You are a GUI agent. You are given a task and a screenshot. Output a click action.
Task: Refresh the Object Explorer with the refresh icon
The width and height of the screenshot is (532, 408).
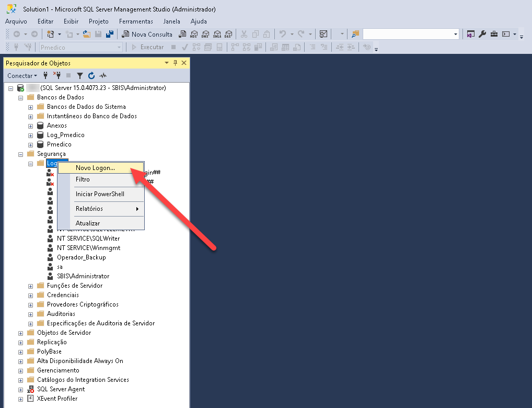[x=91, y=76]
